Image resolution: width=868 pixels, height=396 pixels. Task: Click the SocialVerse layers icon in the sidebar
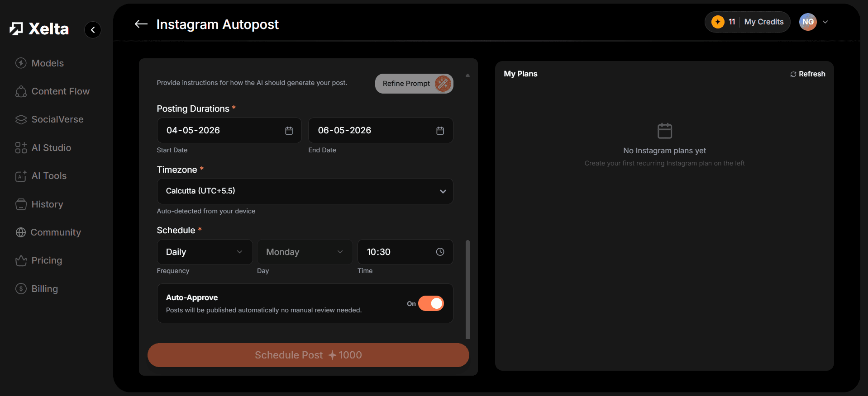pos(21,119)
